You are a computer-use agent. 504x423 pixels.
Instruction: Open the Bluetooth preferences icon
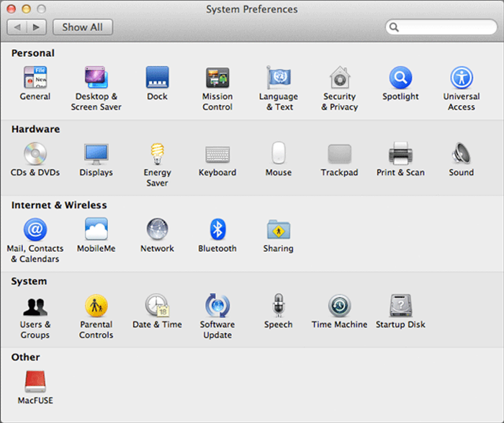pyautogui.click(x=217, y=229)
